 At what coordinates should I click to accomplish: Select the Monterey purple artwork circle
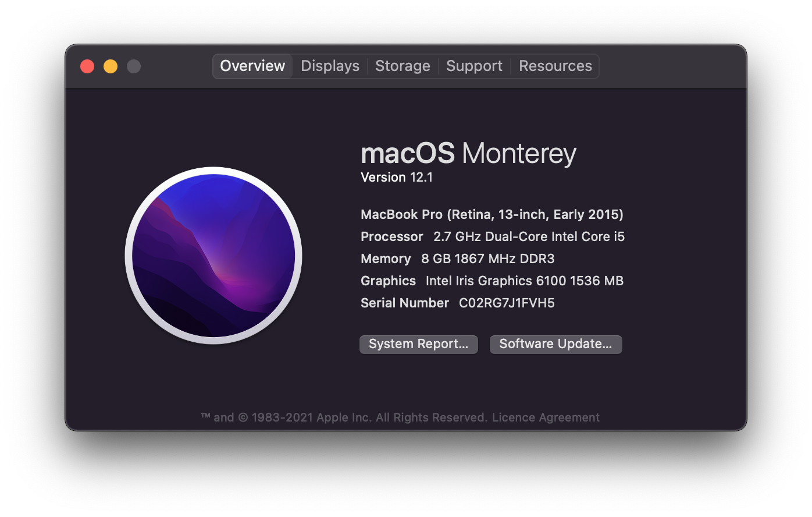[x=213, y=256]
